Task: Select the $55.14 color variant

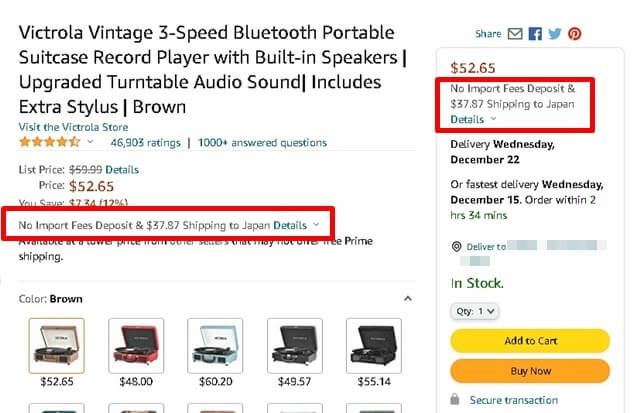Action: point(374,345)
